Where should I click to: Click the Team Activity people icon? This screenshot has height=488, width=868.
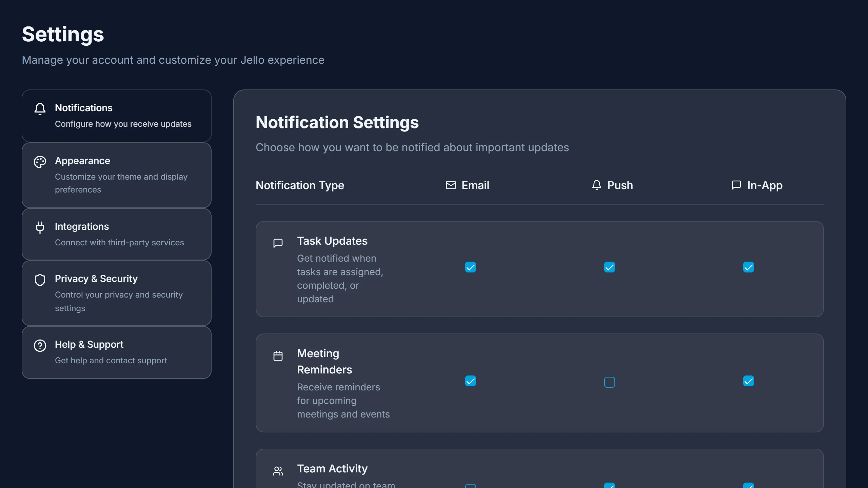click(x=278, y=471)
